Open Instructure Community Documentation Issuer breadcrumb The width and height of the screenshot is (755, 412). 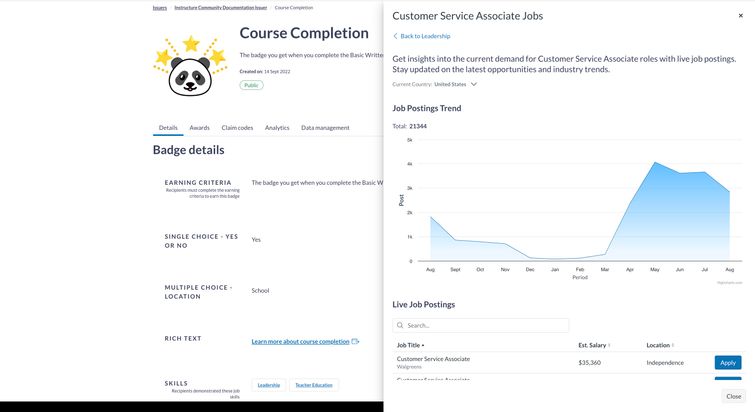point(220,7)
